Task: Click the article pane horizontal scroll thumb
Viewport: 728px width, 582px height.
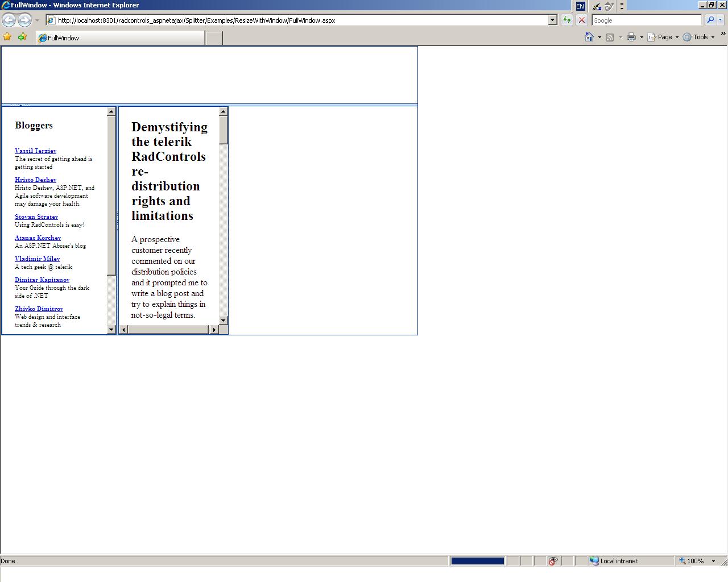Action: 168,329
